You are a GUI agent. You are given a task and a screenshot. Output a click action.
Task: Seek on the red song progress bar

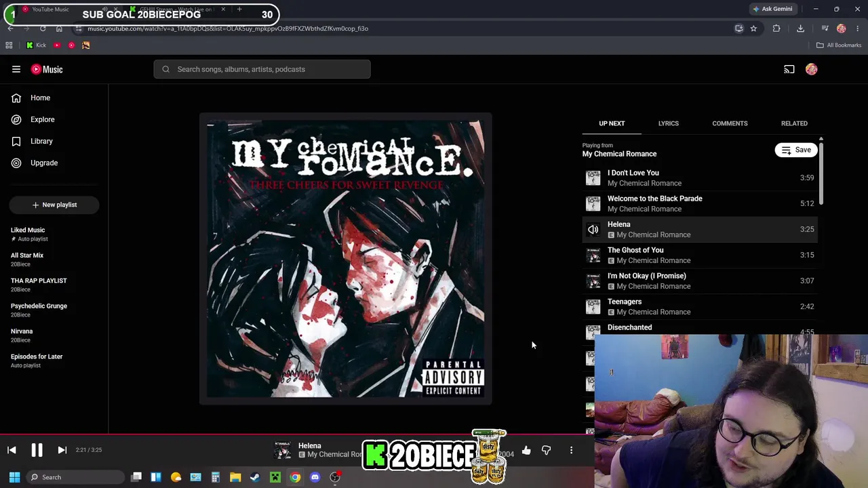pyautogui.click(x=297, y=434)
